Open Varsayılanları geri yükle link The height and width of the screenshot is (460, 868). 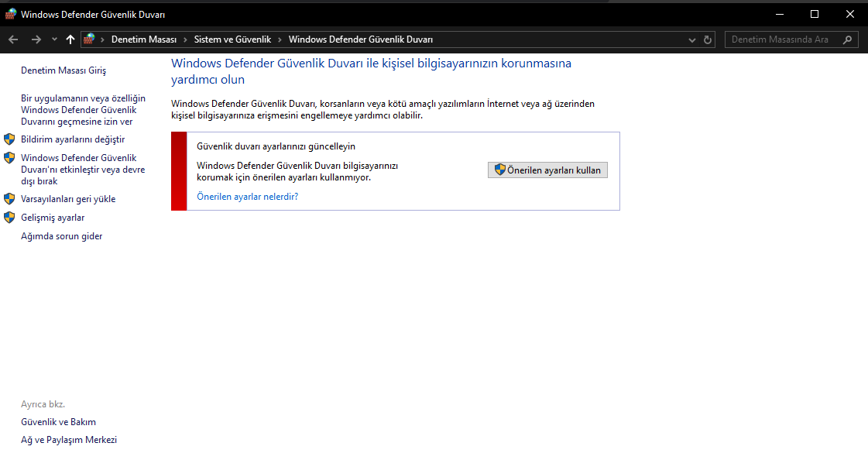point(68,199)
